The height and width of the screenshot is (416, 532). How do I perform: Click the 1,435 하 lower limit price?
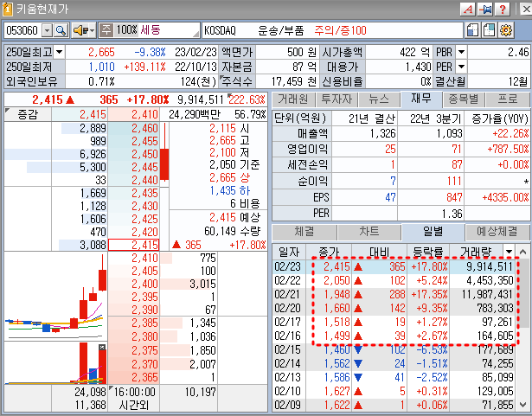(230, 190)
